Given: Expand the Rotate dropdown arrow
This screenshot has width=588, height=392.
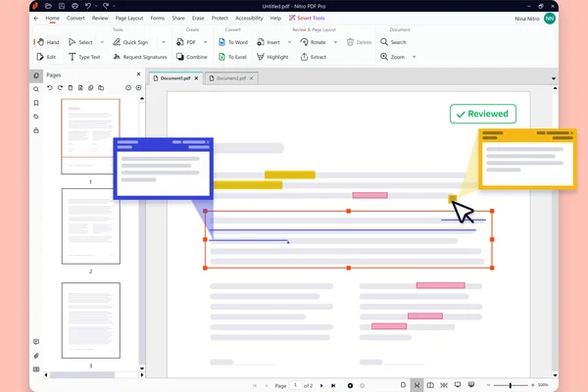Looking at the screenshot, I should tap(335, 42).
